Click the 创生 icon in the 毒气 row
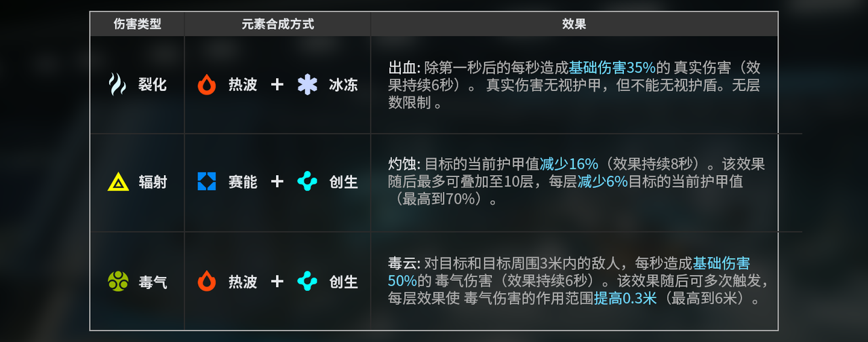The width and height of the screenshot is (868, 342). click(x=307, y=281)
